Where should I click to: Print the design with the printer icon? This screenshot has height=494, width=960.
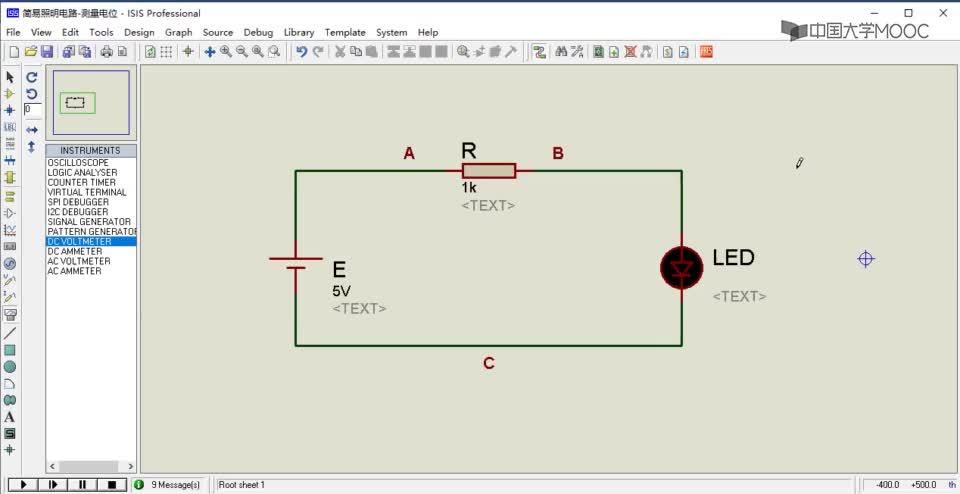click(x=107, y=52)
